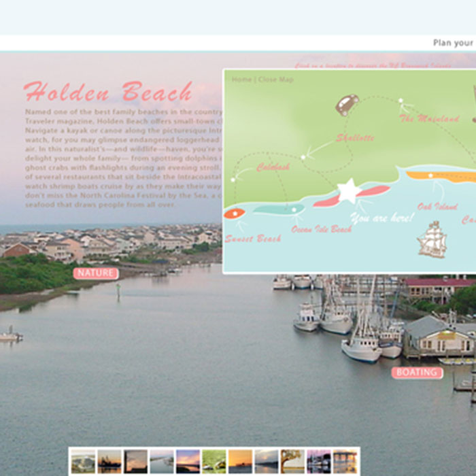This screenshot has width=476, height=476.
Task: Open the third thumbnail with dark sunset silhouette
Action: coord(135,462)
